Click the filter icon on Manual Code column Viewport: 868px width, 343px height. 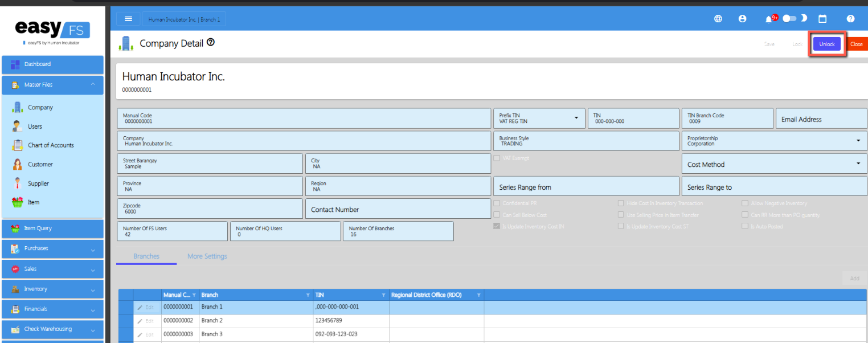(x=194, y=295)
